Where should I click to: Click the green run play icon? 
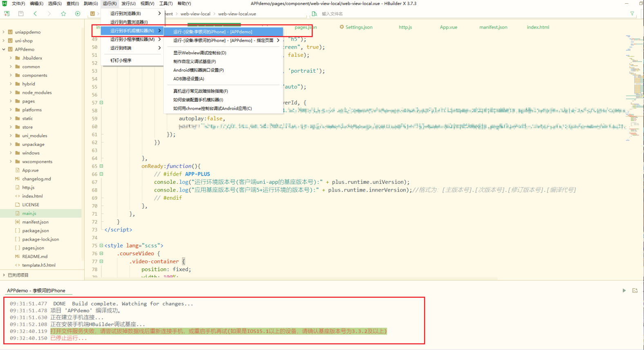click(78, 13)
